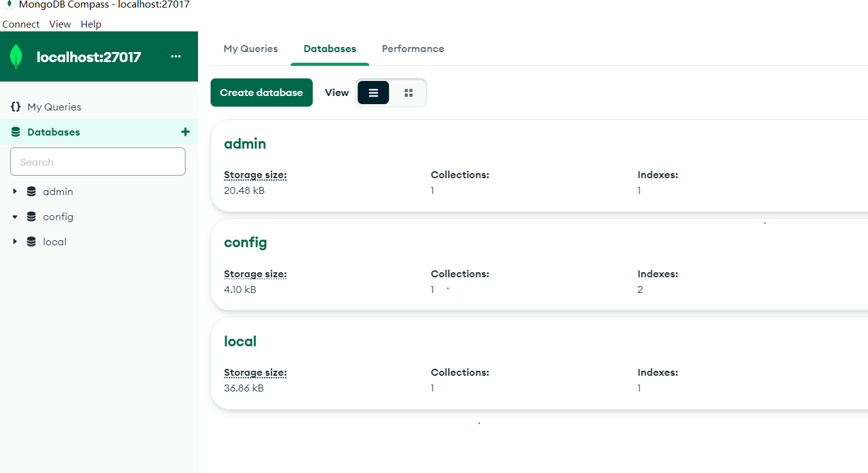Click the admin database cylinder icon

click(x=31, y=191)
